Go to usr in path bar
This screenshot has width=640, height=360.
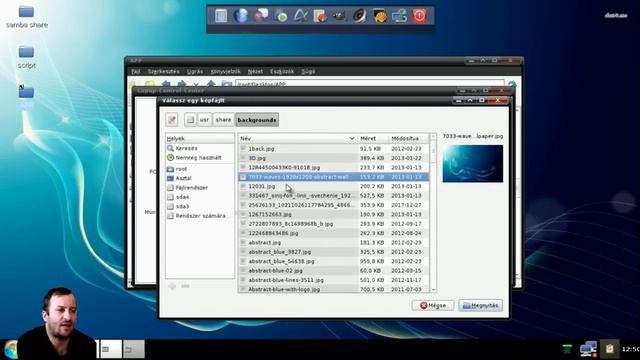click(204, 120)
